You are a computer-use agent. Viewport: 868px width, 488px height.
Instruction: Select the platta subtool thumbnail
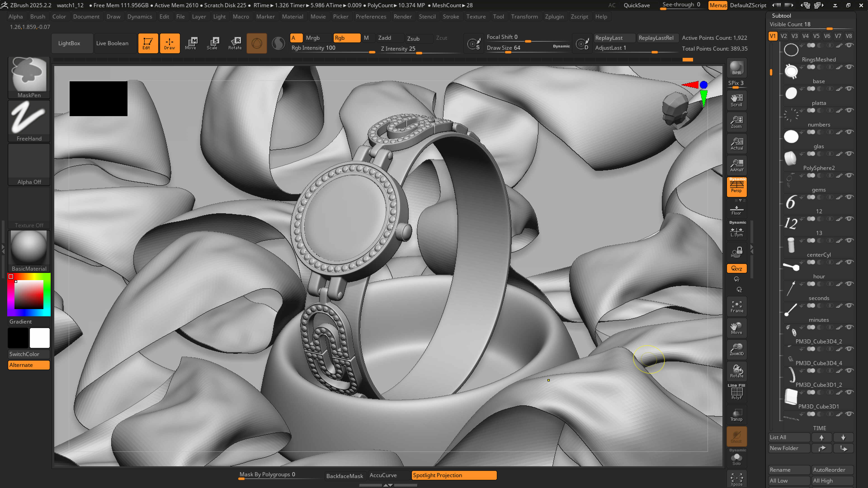pyautogui.click(x=791, y=93)
